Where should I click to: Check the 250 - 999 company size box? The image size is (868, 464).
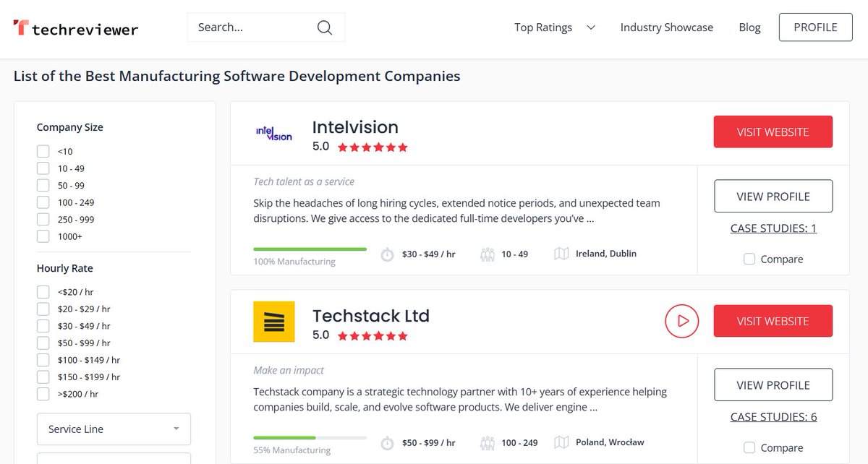[x=43, y=219]
